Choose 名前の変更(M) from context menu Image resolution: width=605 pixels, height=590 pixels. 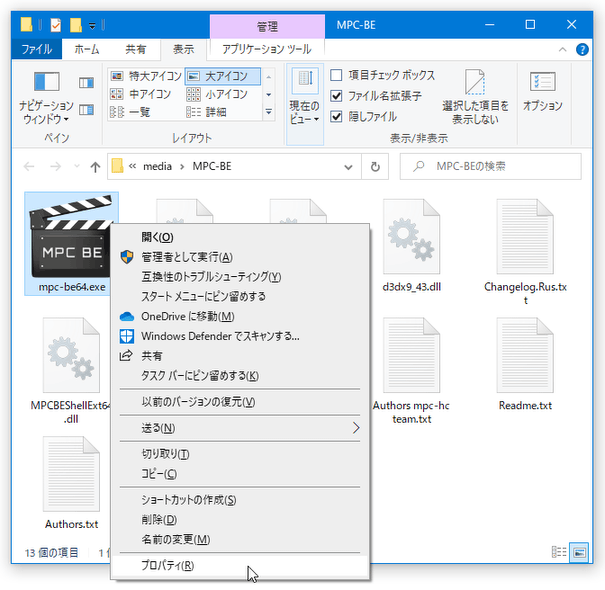click(x=240, y=539)
